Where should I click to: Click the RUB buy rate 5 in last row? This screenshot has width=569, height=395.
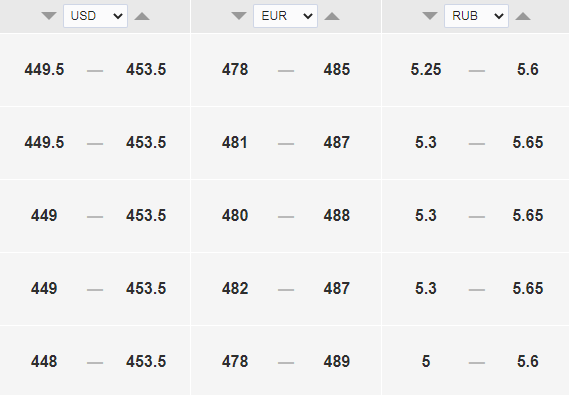coord(426,362)
